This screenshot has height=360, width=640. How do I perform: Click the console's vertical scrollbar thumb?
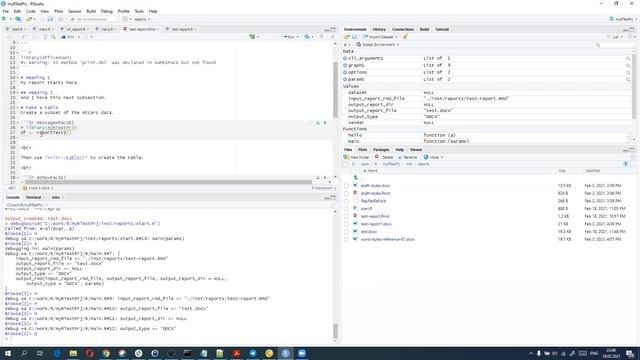click(x=336, y=331)
